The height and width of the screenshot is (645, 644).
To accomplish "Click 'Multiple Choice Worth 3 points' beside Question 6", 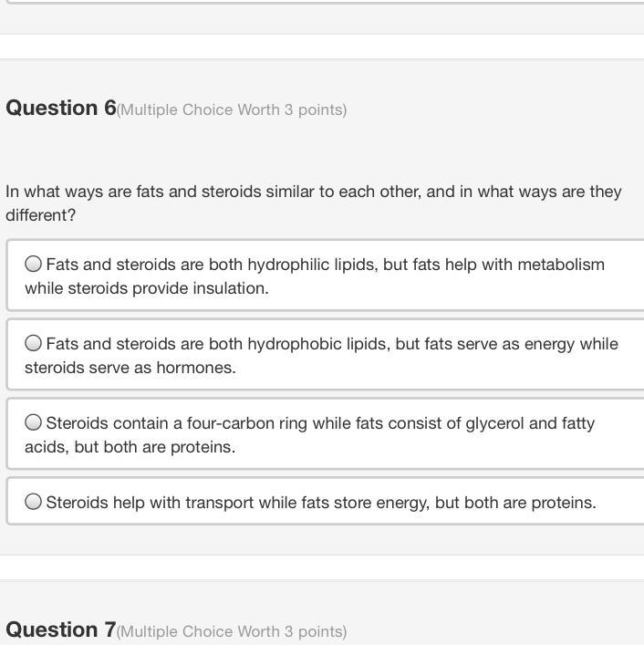I will click(233, 110).
